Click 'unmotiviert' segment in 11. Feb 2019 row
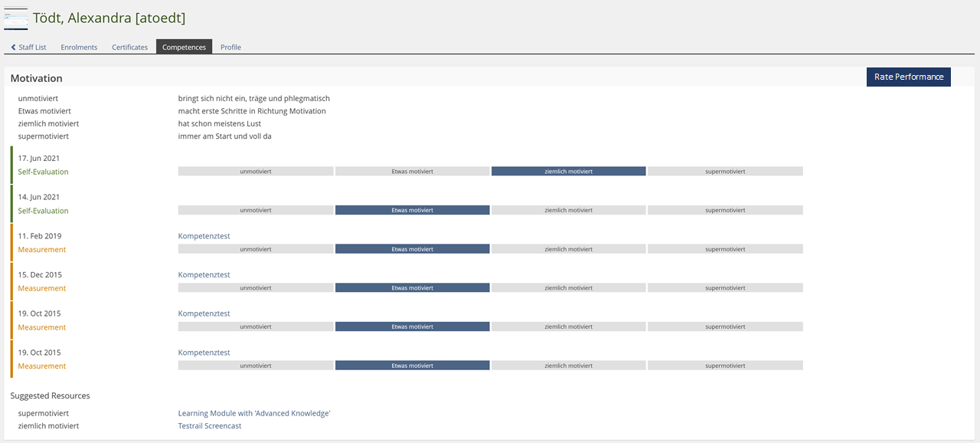Viewport: 980px width, 443px height. (x=255, y=249)
